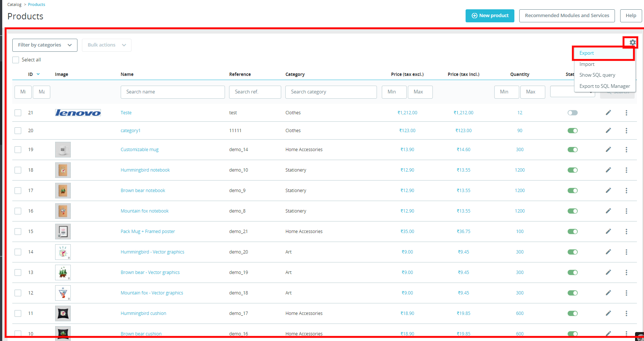Sort by Category column header
The height and width of the screenshot is (341, 644).
pos(295,74)
